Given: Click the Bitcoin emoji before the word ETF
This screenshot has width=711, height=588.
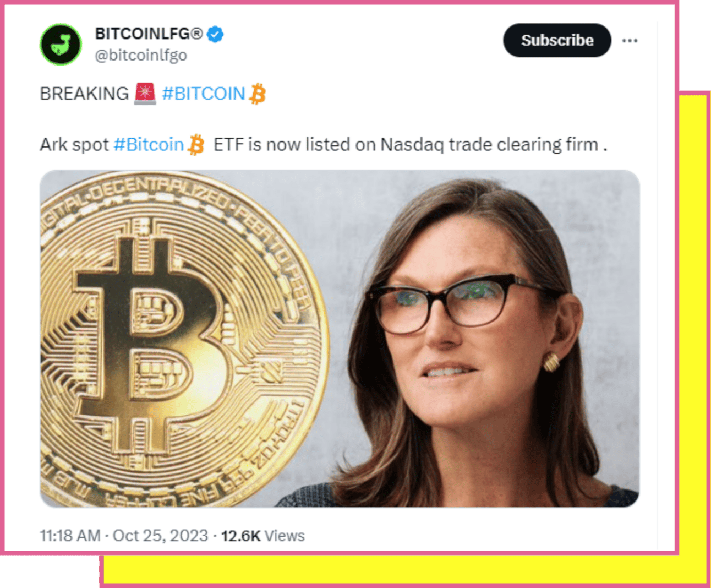Looking at the screenshot, I should (196, 145).
